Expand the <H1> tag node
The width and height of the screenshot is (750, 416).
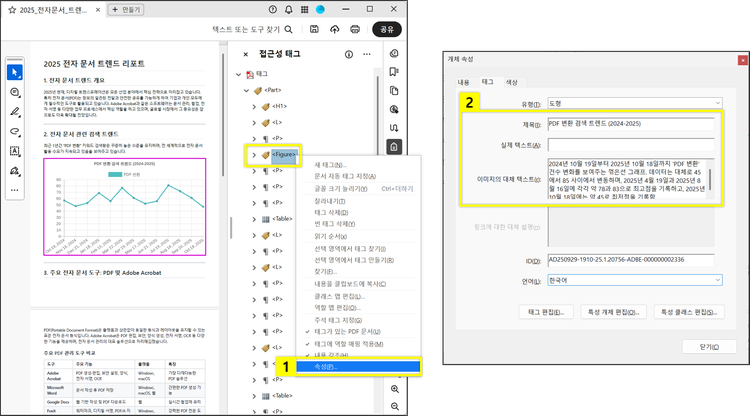[254, 107]
